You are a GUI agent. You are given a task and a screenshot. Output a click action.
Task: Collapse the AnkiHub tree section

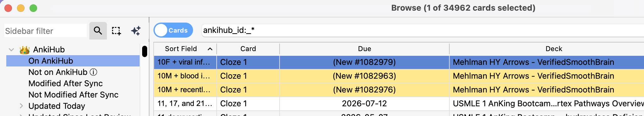pos(12,50)
